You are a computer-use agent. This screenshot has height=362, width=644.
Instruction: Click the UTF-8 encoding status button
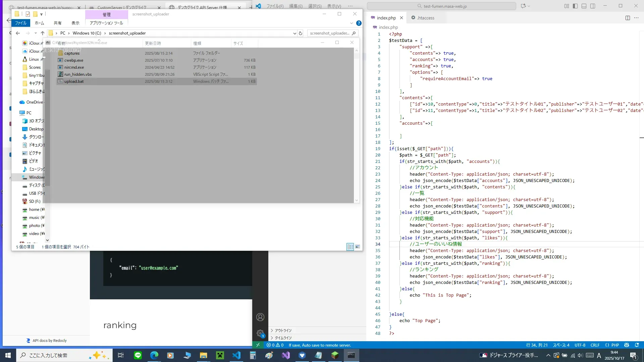(580, 345)
